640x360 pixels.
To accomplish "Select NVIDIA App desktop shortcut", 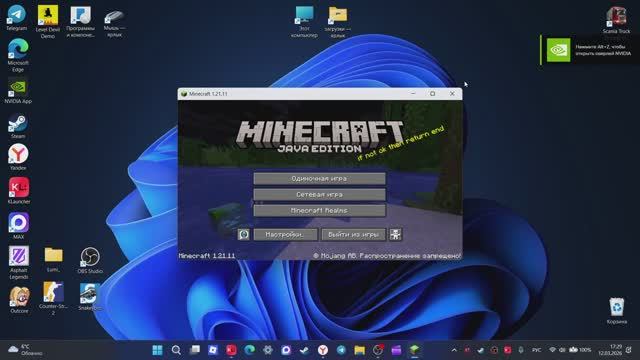I will point(18,91).
